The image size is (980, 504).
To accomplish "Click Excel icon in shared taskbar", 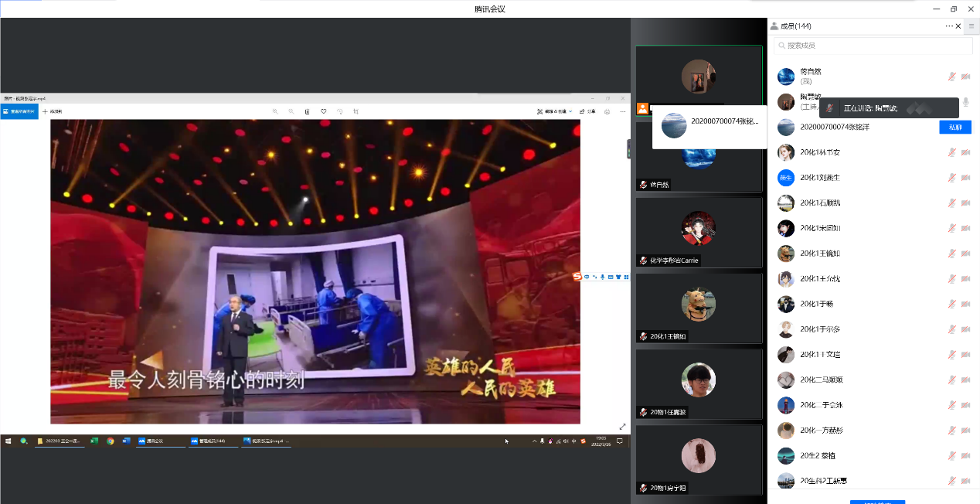I will tap(94, 441).
